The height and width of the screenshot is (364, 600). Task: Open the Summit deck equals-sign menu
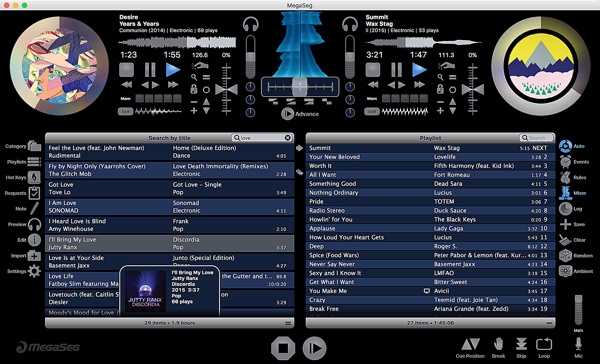[x=453, y=77]
